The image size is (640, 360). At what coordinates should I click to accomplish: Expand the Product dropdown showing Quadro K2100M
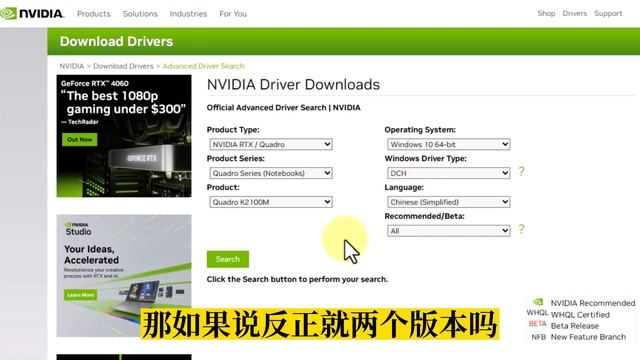pos(271,202)
